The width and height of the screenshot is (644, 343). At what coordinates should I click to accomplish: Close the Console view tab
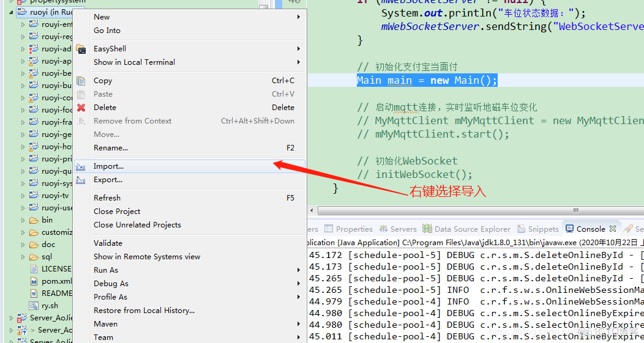coord(612,229)
